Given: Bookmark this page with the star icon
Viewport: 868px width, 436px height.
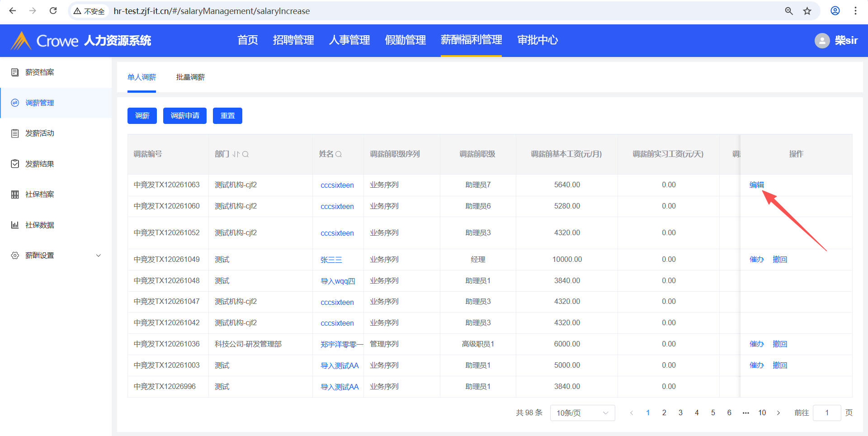Looking at the screenshot, I should click(807, 11).
